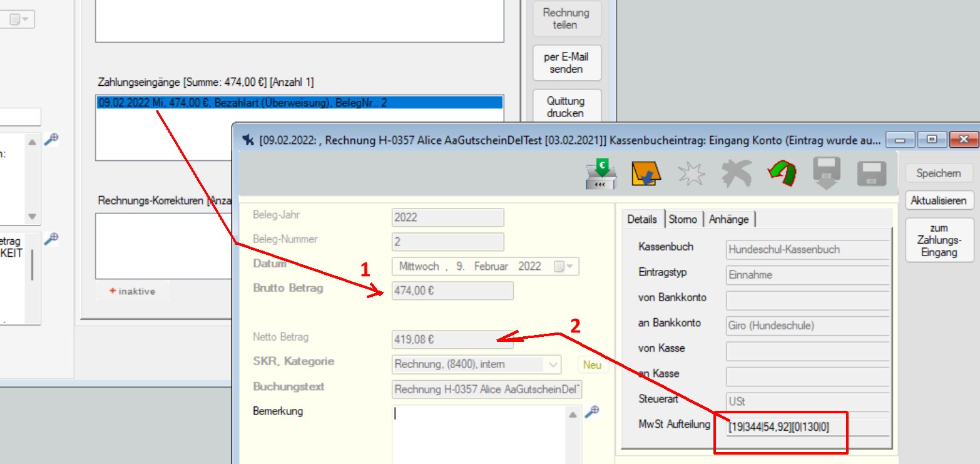
Task: Expand the SKR, Kategorie combo box
Action: [553, 364]
